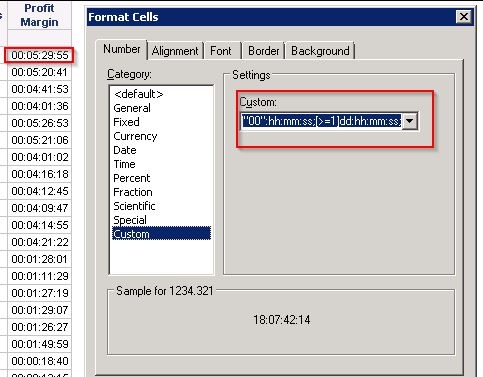The width and height of the screenshot is (483, 377).
Task: Expand the Custom format dropdown arrow
Action: tap(410, 121)
